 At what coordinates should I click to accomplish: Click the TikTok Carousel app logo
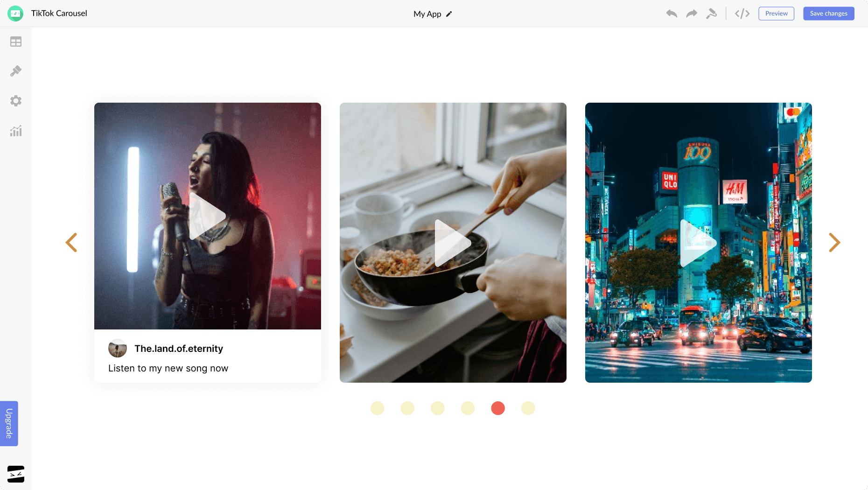15,14
